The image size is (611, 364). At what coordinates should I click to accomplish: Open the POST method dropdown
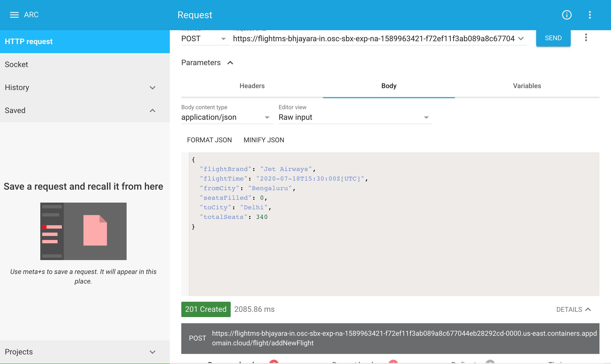point(204,39)
